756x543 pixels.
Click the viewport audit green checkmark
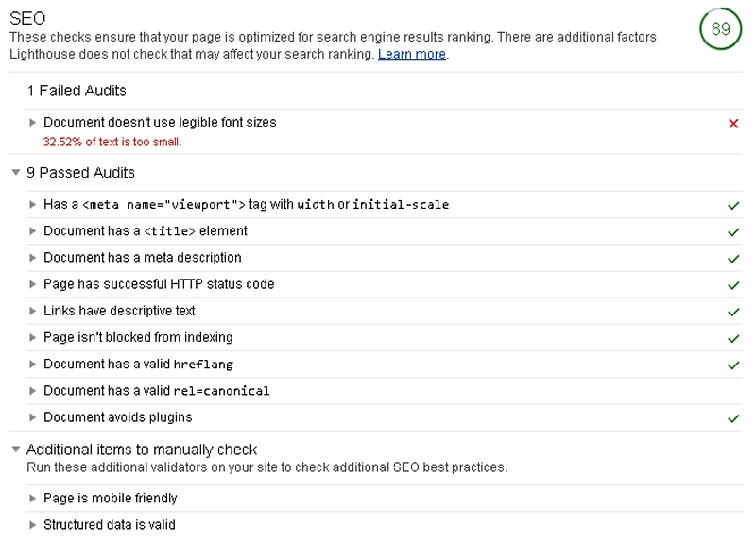click(x=733, y=206)
